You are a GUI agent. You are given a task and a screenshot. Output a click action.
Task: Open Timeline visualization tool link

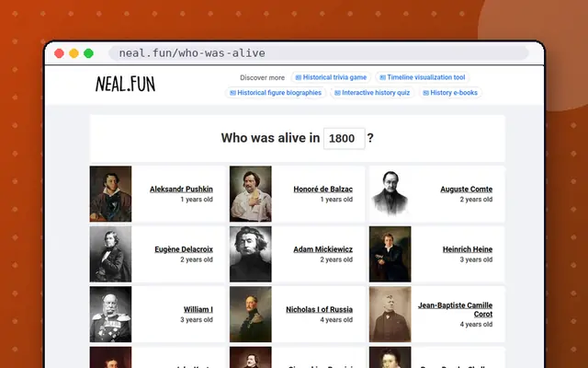(423, 77)
